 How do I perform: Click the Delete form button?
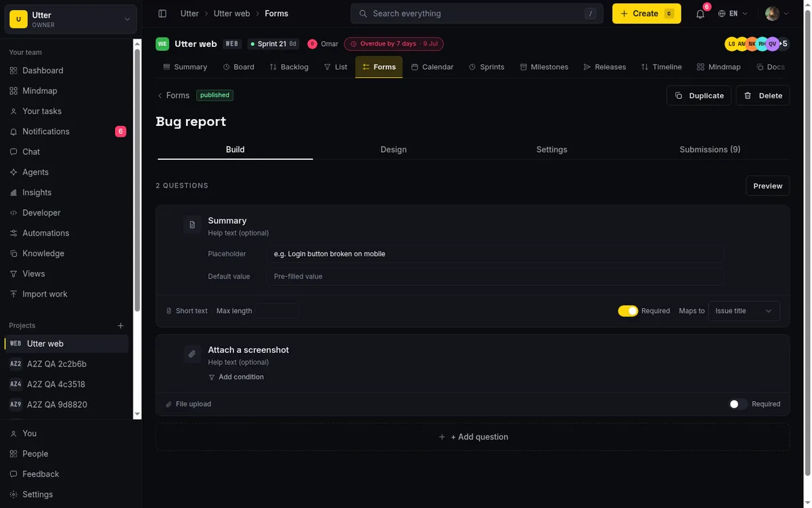pos(763,96)
